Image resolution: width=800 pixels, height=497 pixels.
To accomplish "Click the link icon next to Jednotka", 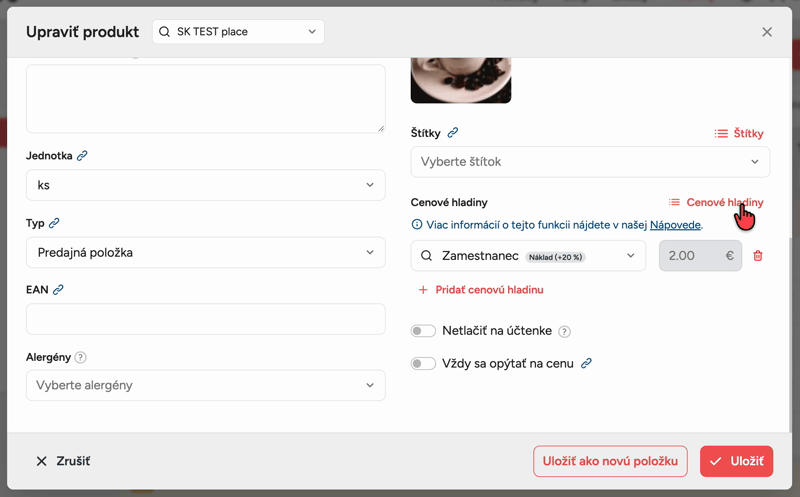I will click(x=82, y=156).
